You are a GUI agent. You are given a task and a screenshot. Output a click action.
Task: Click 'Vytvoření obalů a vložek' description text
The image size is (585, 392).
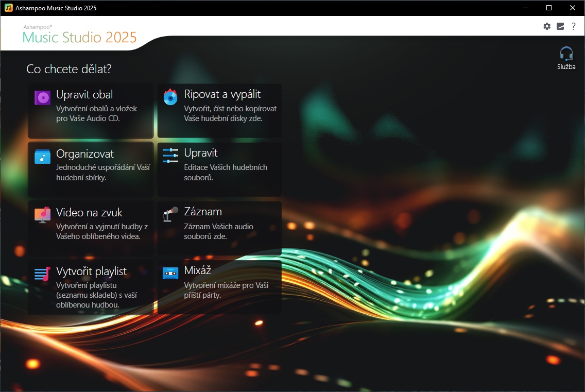[97, 113]
